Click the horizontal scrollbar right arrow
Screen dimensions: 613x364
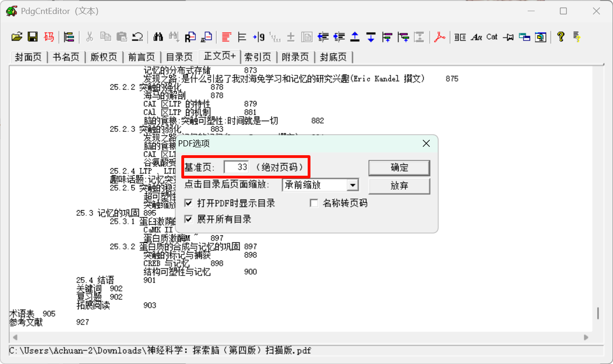point(585,337)
